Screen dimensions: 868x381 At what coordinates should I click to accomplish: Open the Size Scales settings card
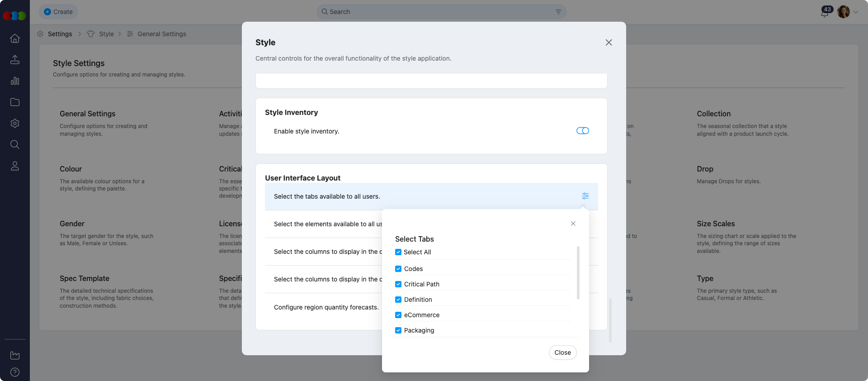[x=747, y=237]
